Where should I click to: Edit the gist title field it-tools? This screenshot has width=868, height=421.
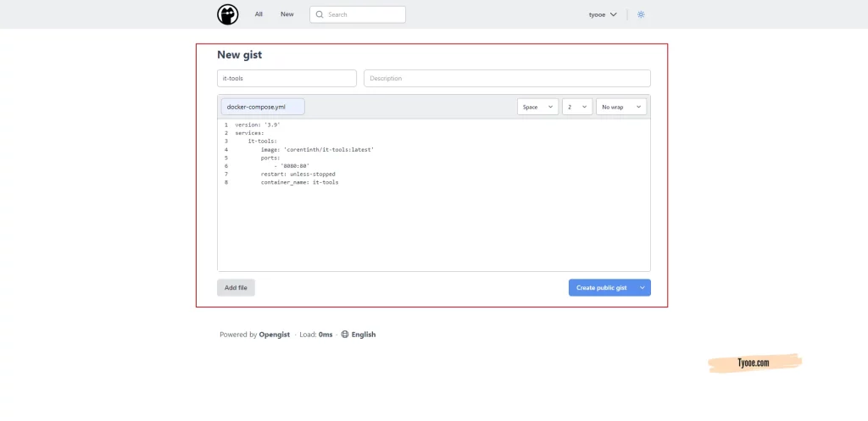tap(287, 78)
